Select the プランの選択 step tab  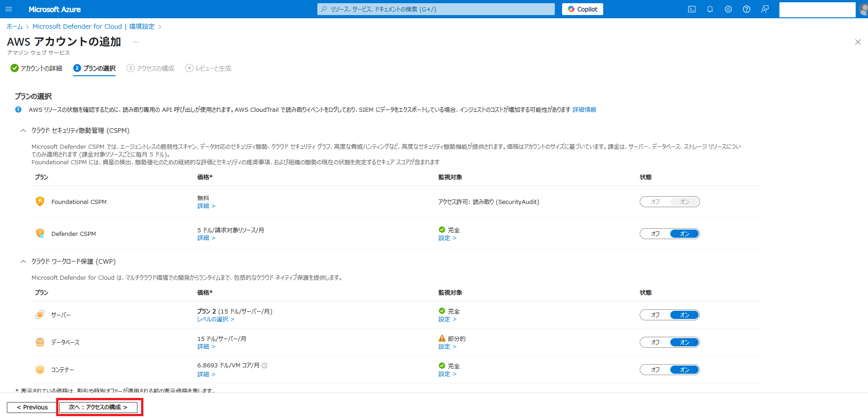(x=95, y=68)
